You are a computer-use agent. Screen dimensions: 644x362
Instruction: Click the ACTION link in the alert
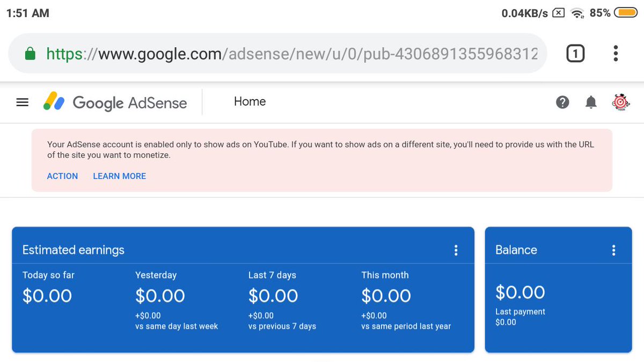point(62,176)
